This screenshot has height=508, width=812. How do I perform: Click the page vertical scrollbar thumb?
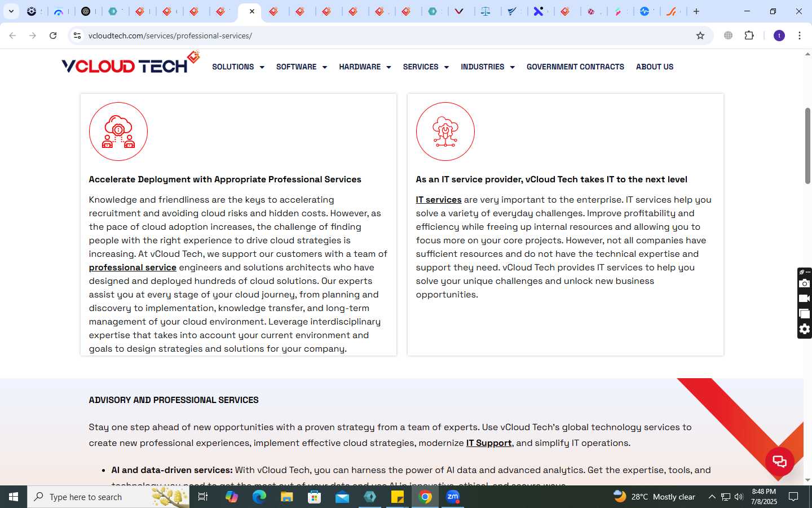[807, 146]
